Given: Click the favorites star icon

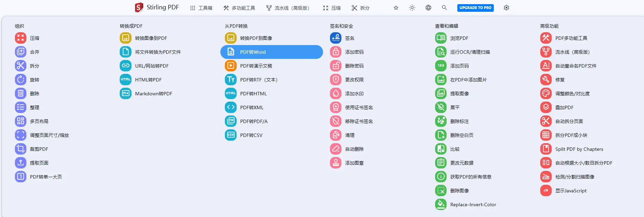Looking at the screenshot, I should click(396, 8).
